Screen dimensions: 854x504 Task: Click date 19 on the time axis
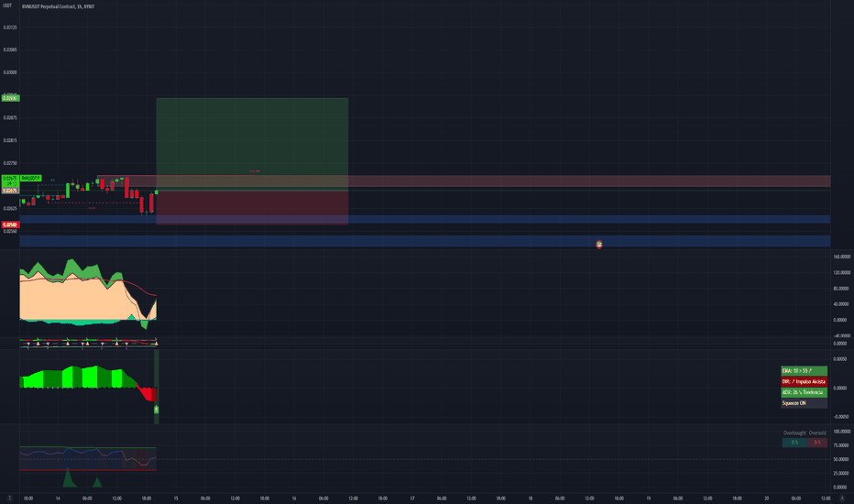648,498
